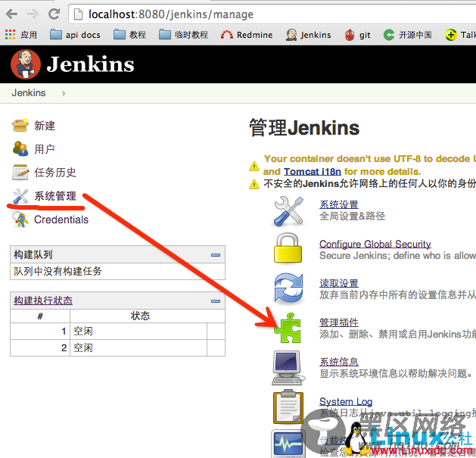Image resolution: width=476 pixels, height=458 pixels.
Task: Open the Credentials sidebar link
Action: [x=61, y=220]
